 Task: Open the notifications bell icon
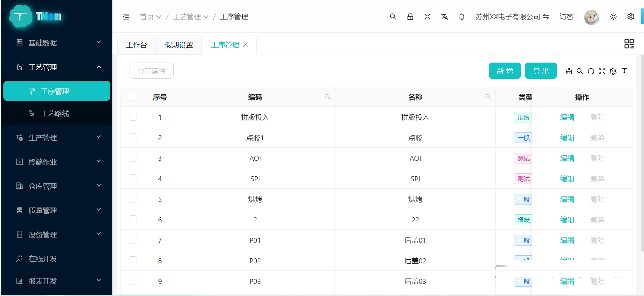462,17
